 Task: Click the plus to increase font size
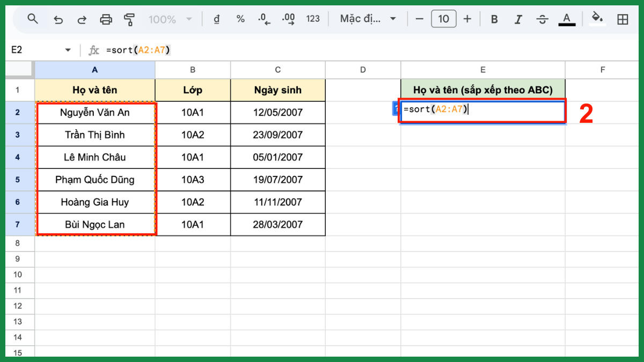(x=467, y=19)
